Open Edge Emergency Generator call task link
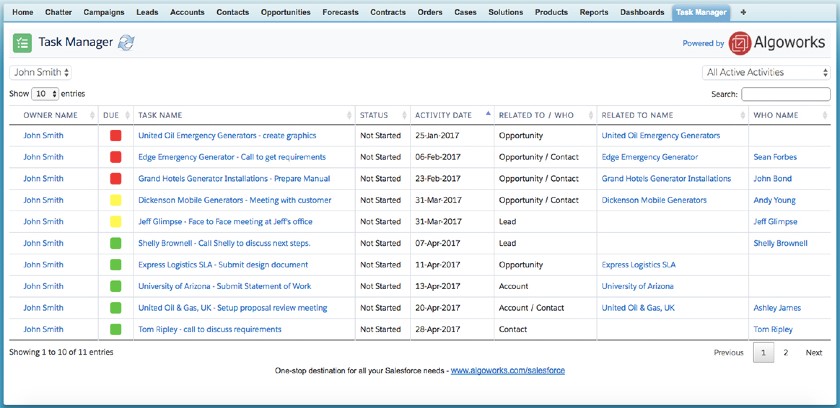The height and width of the screenshot is (408, 840). pos(231,157)
